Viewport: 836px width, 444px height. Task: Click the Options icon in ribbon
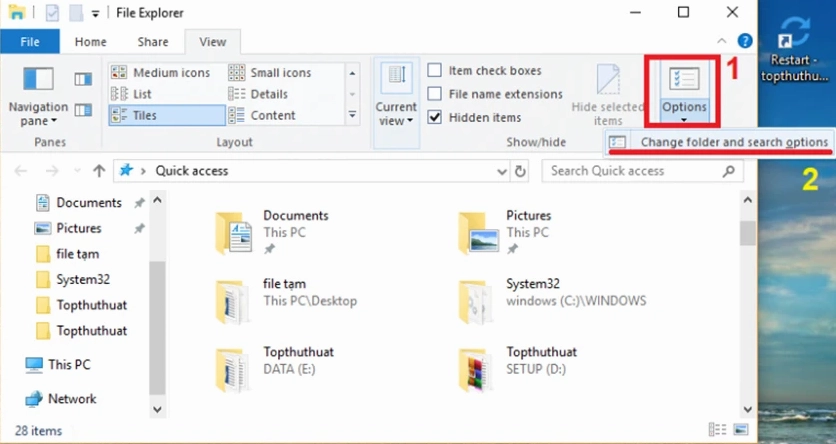click(x=683, y=80)
